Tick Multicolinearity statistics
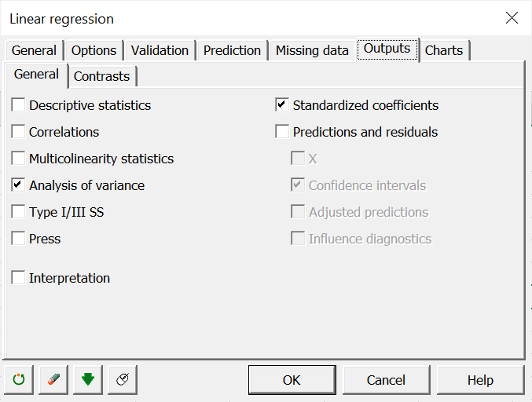 pyautogui.click(x=18, y=159)
